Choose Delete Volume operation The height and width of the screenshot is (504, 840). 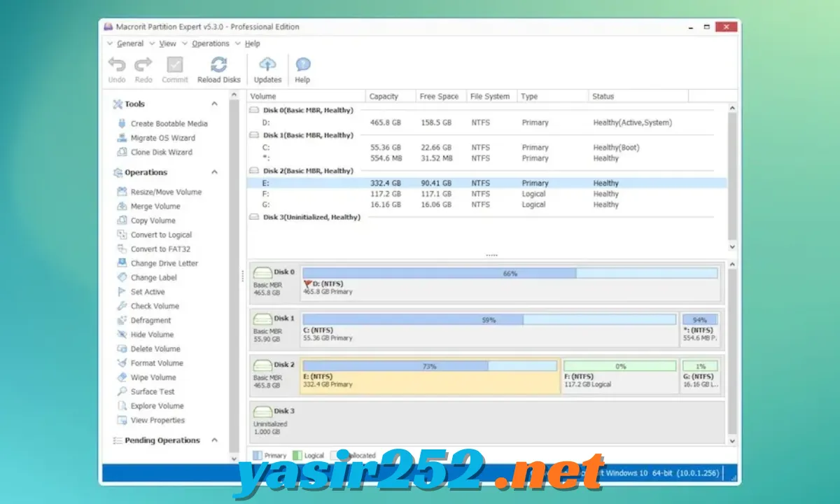[x=155, y=349]
